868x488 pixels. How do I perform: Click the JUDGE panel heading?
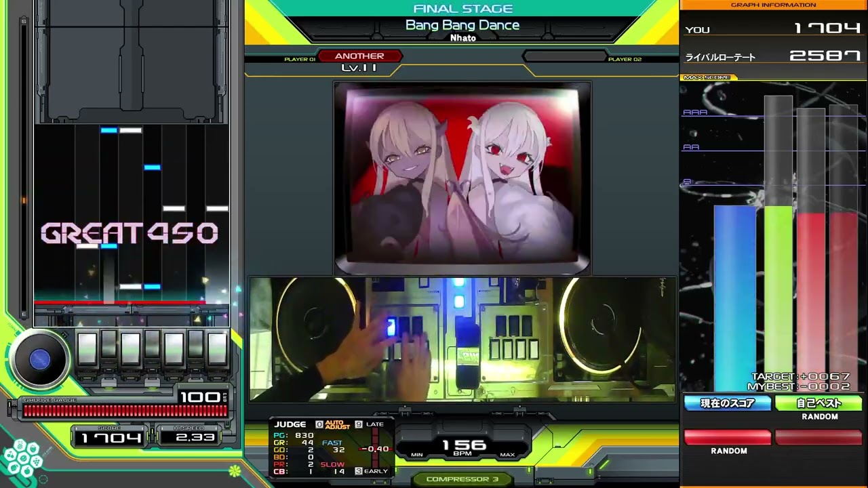pos(290,424)
